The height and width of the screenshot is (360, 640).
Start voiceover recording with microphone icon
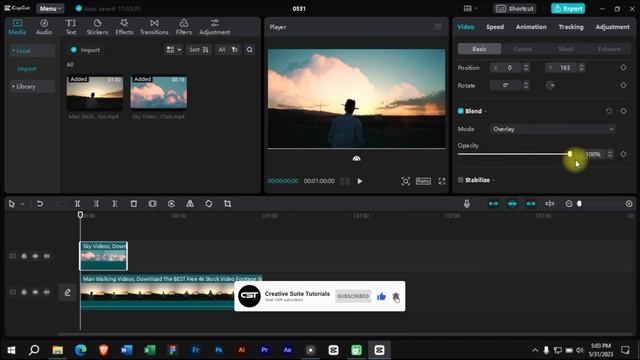pyautogui.click(x=467, y=203)
